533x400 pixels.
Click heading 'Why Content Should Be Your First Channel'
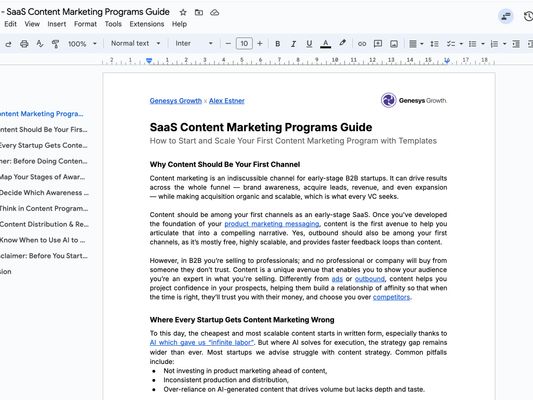225,164
